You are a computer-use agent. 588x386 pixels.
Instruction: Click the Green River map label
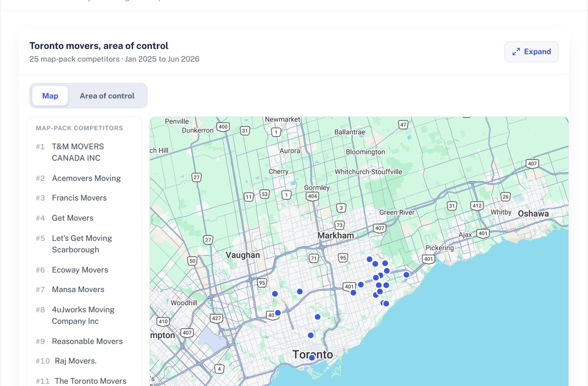(x=397, y=213)
